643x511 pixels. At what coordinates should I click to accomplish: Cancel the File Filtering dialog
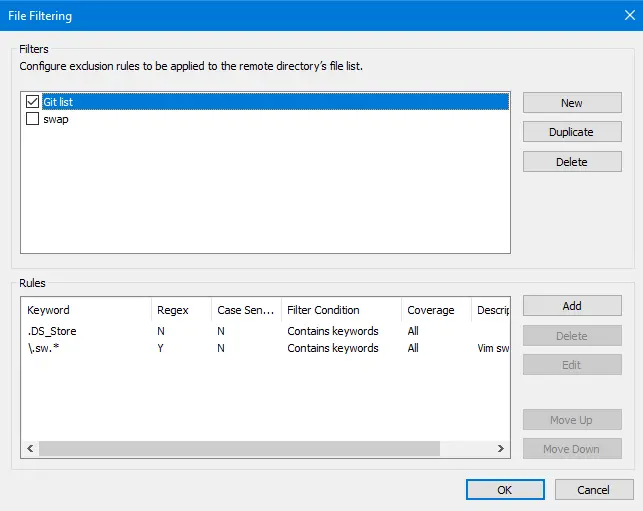(594, 490)
